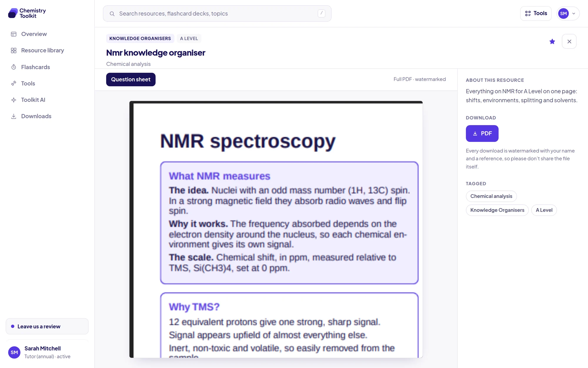
Task: Click the Flashcards timer icon
Action: tap(14, 67)
